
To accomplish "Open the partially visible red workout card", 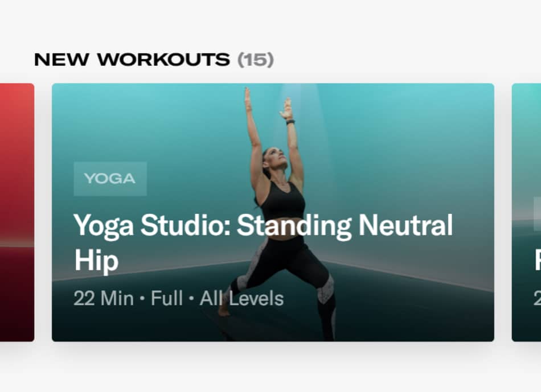I will click(17, 212).
